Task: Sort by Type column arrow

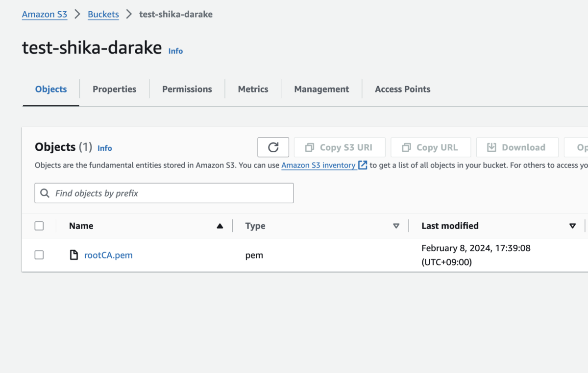Action: [x=396, y=226]
